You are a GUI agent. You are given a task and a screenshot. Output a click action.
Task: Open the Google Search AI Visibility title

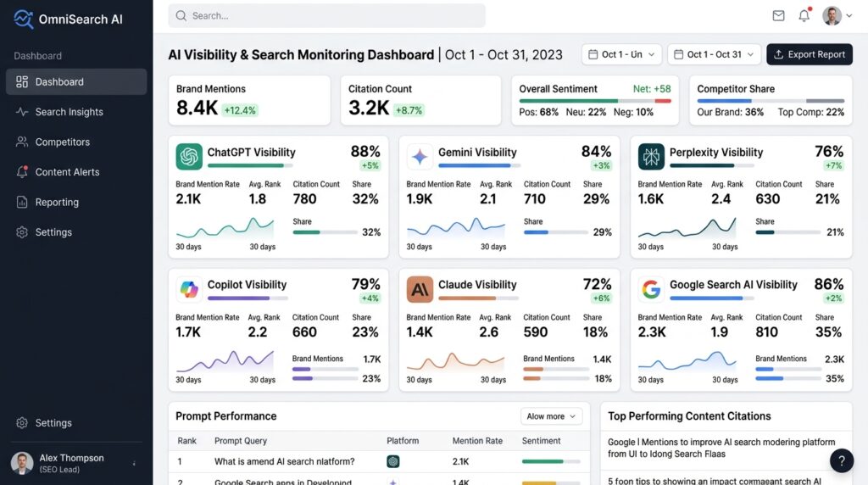733,285
